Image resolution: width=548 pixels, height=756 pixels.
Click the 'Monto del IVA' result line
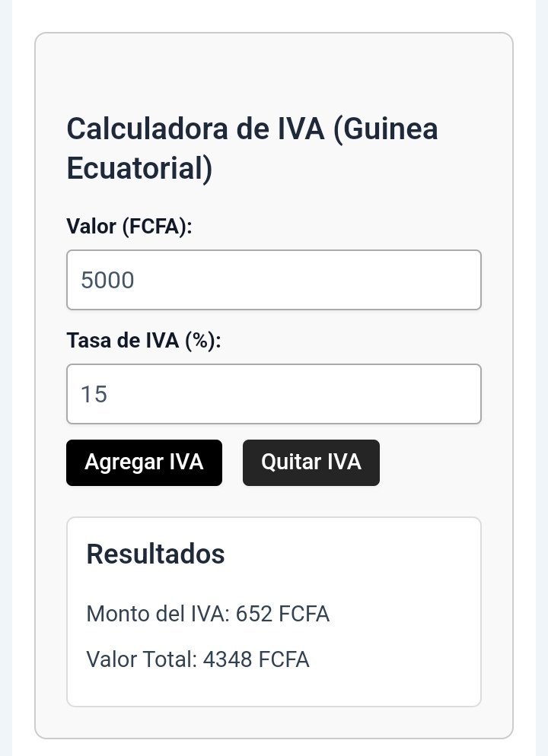pos(208,614)
